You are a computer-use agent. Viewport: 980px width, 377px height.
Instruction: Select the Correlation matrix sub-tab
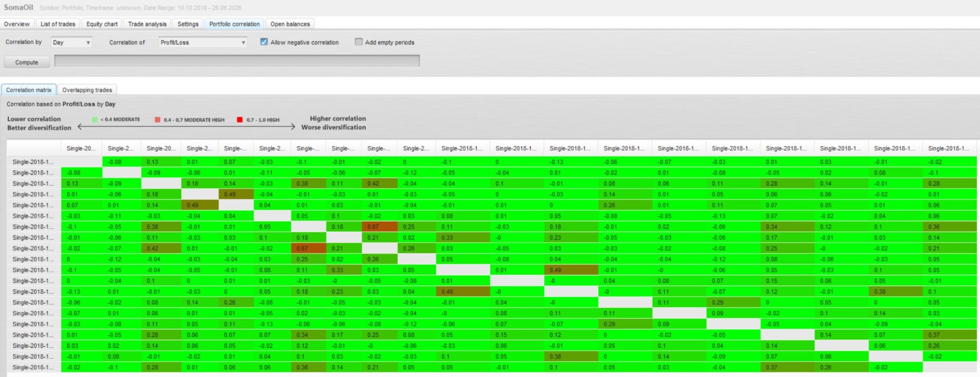pos(29,90)
